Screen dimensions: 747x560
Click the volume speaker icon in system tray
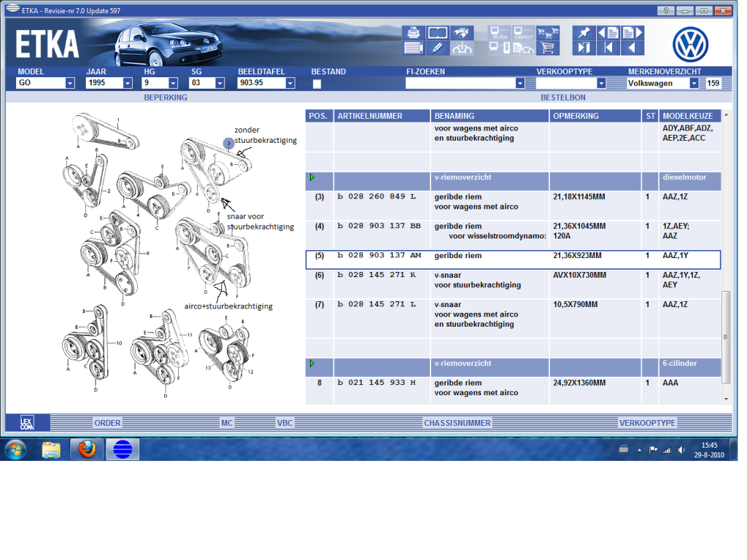pyautogui.click(x=682, y=450)
